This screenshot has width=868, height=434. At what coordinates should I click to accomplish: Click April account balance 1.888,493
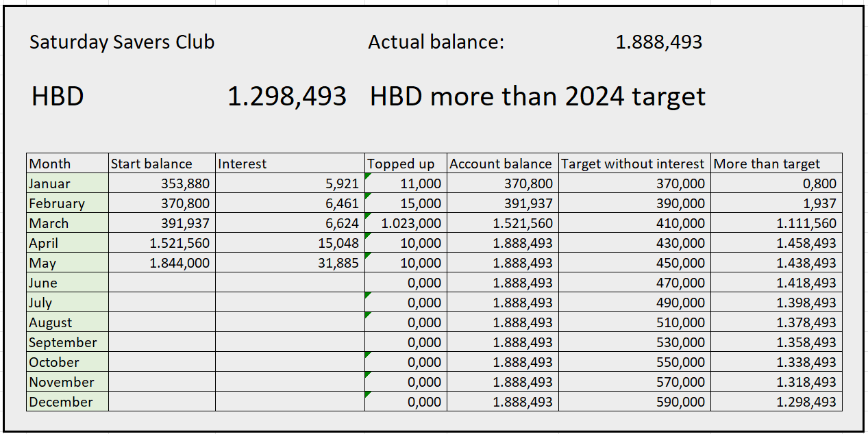tap(502, 242)
